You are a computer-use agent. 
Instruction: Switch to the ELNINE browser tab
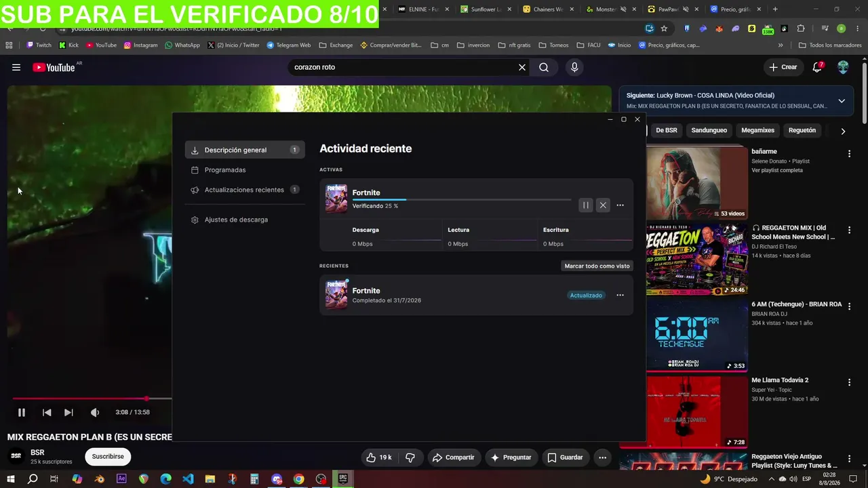[x=421, y=9]
